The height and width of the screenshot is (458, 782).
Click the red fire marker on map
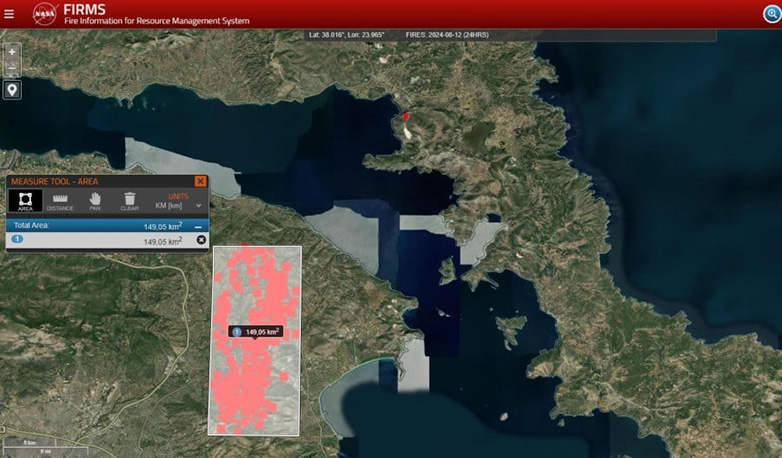tap(406, 117)
